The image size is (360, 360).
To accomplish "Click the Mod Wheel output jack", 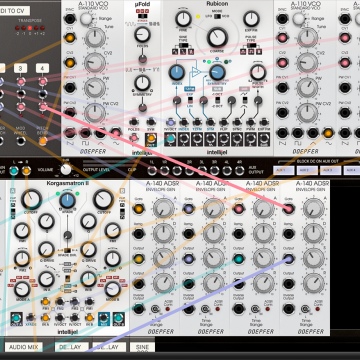I will (x=21, y=141).
